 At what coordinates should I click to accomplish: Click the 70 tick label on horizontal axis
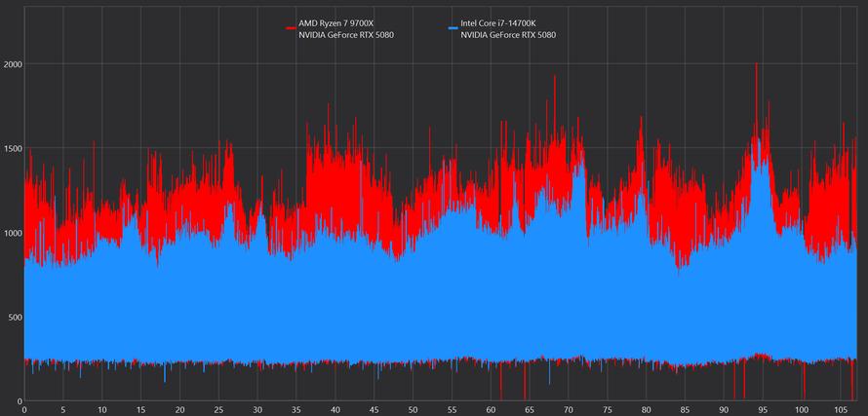click(569, 410)
